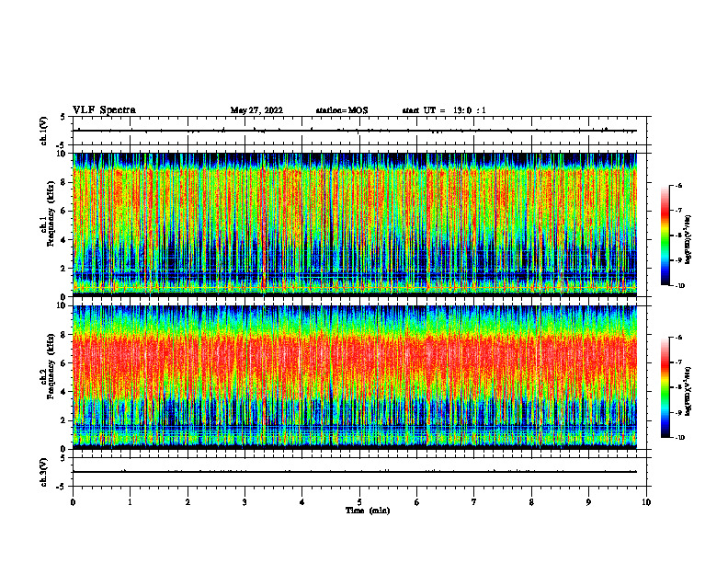The image size is (728, 563).
Task: Click time axis tick label "4"
Action: pos(302,502)
